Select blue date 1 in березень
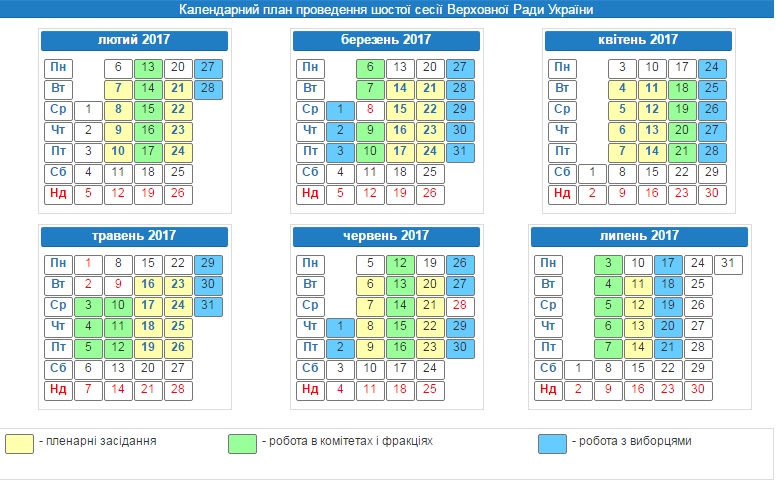 (340, 111)
